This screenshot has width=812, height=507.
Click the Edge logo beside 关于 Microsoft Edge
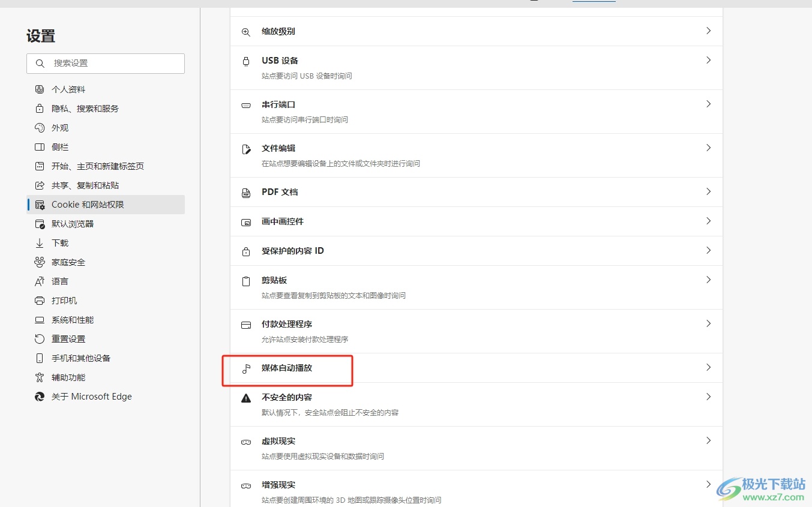point(40,397)
